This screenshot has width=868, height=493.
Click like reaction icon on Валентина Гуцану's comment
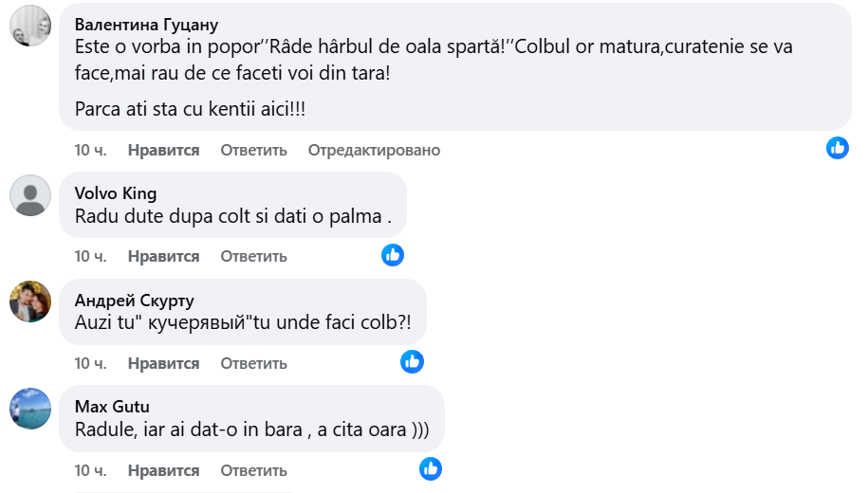pyautogui.click(x=837, y=148)
